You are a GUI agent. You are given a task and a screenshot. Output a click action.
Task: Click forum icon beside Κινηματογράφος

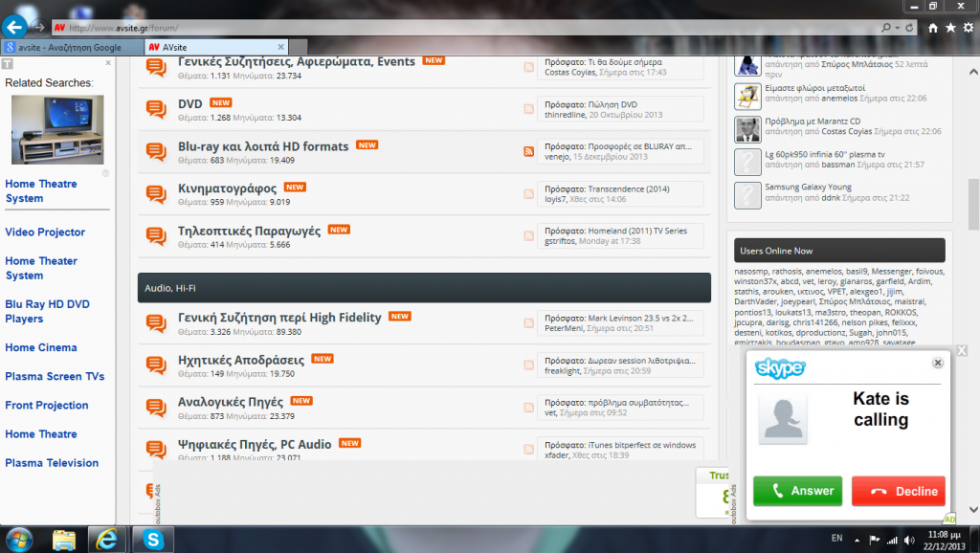tap(156, 194)
